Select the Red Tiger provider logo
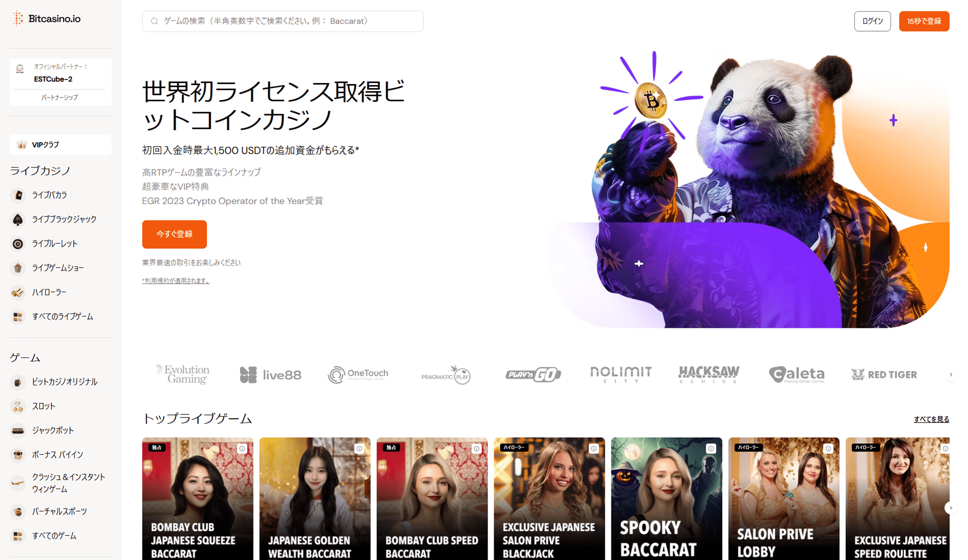This screenshot has height=560, width=968. click(884, 375)
